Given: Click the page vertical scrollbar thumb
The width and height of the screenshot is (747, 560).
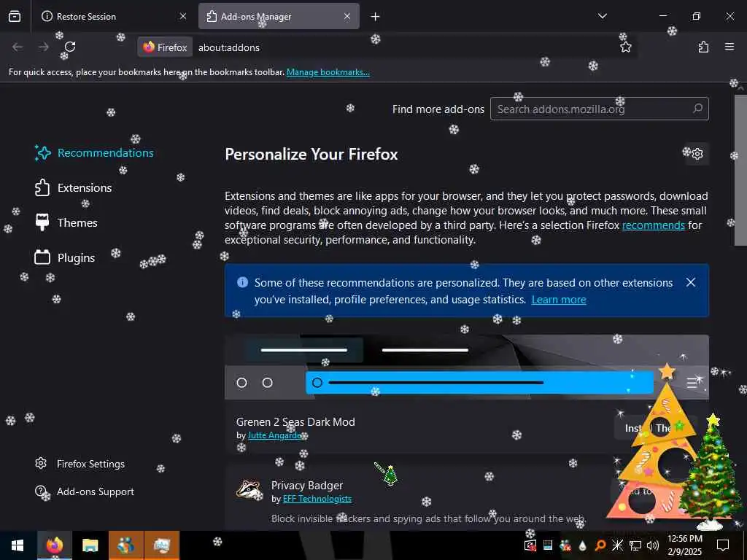Looking at the screenshot, I should pos(740,170).
